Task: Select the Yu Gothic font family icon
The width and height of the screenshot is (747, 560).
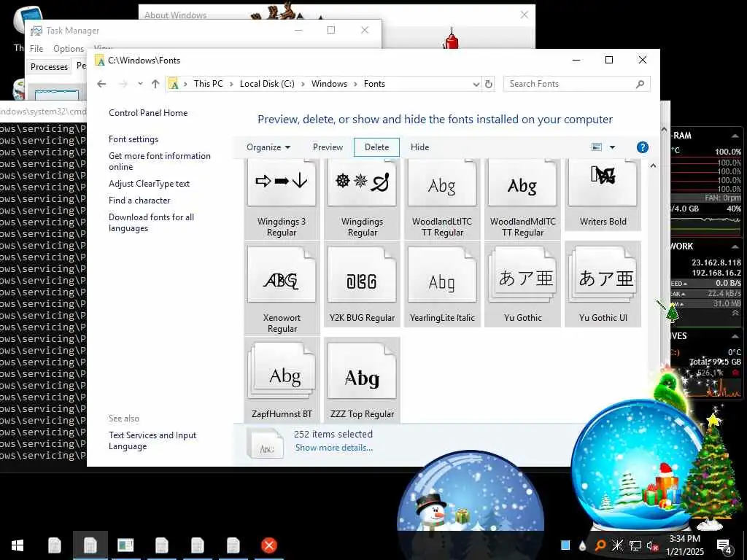Action: tap(522, 284)
